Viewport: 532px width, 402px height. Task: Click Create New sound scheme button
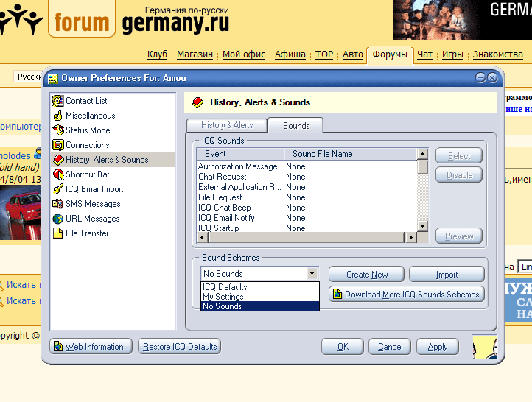tap(366, 274)
